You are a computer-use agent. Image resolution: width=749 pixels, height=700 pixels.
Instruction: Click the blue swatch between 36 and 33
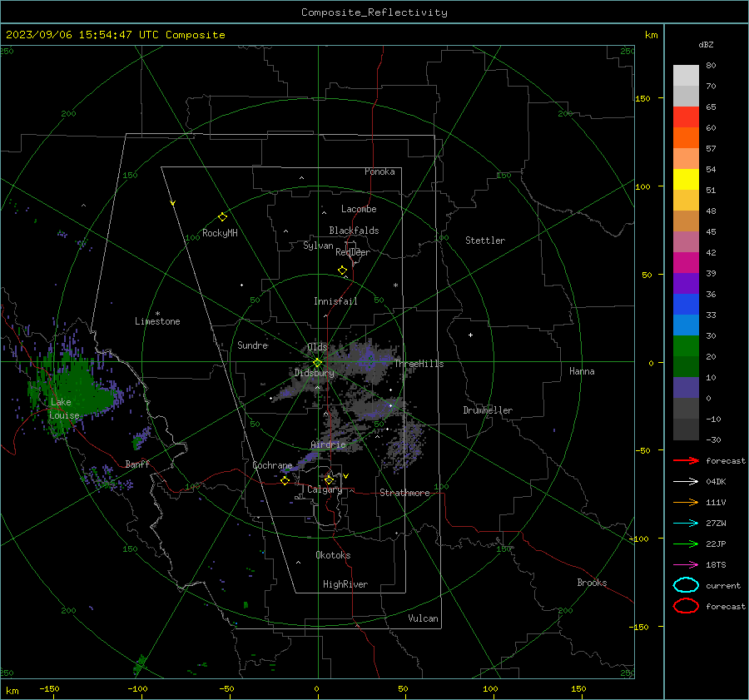(686, 305)
